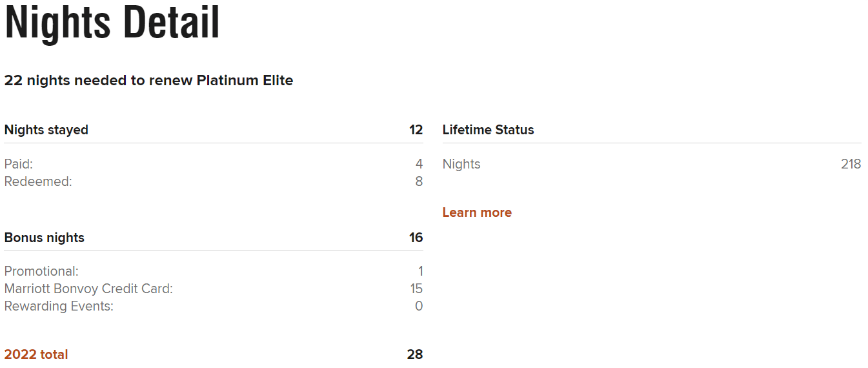Screen dimensions: 868x368
Task: Click the lifetime nights value 218
Action: [851, 164]
